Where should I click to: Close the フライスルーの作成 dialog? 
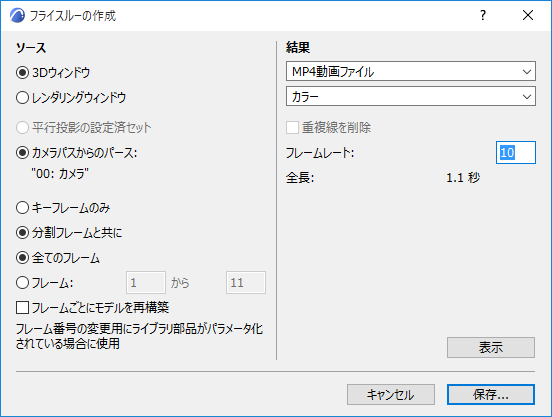[528, 15]
